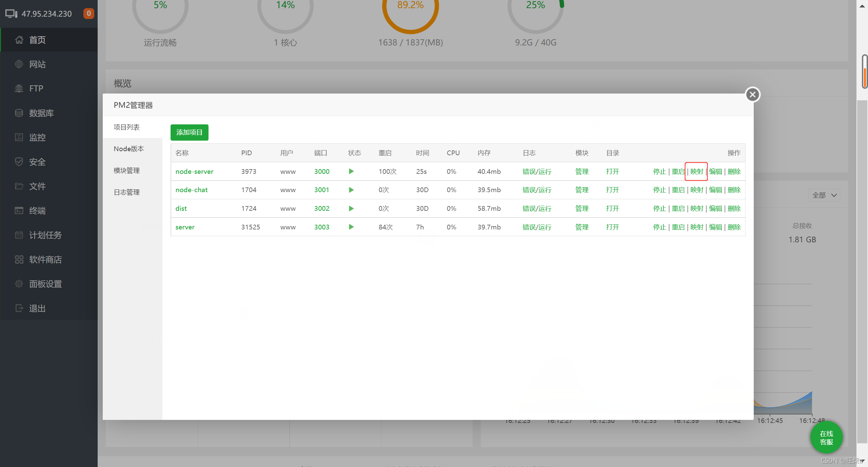This screenshot has width=868, height=467.
Task: Click the shield icon beside 安全
Action: pyautogui.click(x=19, y=162)
